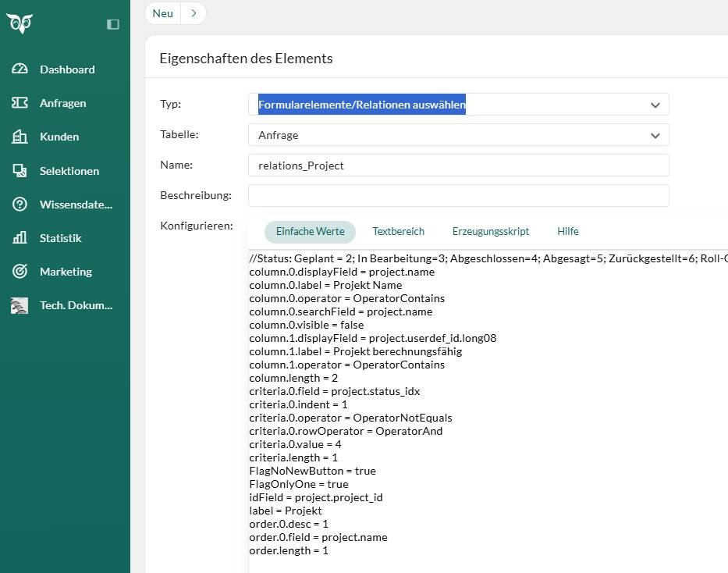Switch to the Textbereich tab

click(399, 231)
